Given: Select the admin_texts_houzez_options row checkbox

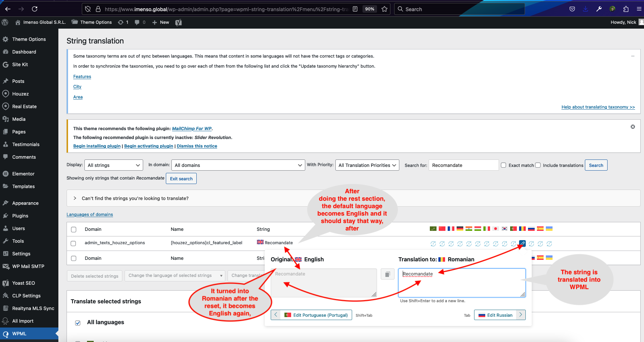Looking at the screenshot, I should [x=73, y=243].
